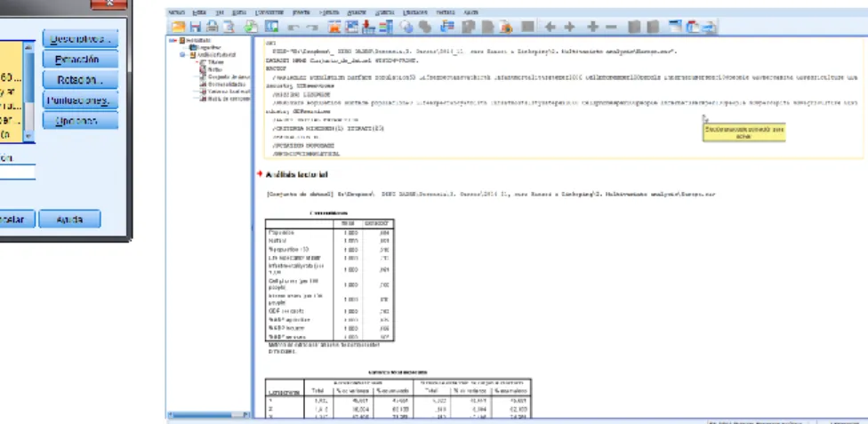The height and width of the screenshot is (424, 868).
Task: Click the Go to Data icon
Action: [334, 27]
